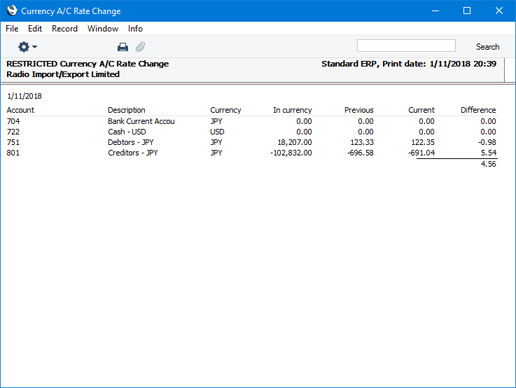The image size is (516, 388).
Task: Click the Difference column header
Action: pyautogui.click(x=478, y=110)
